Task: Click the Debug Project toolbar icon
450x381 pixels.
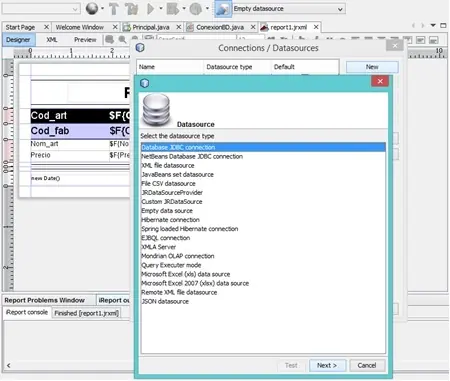Action: (x=173, y=9)
